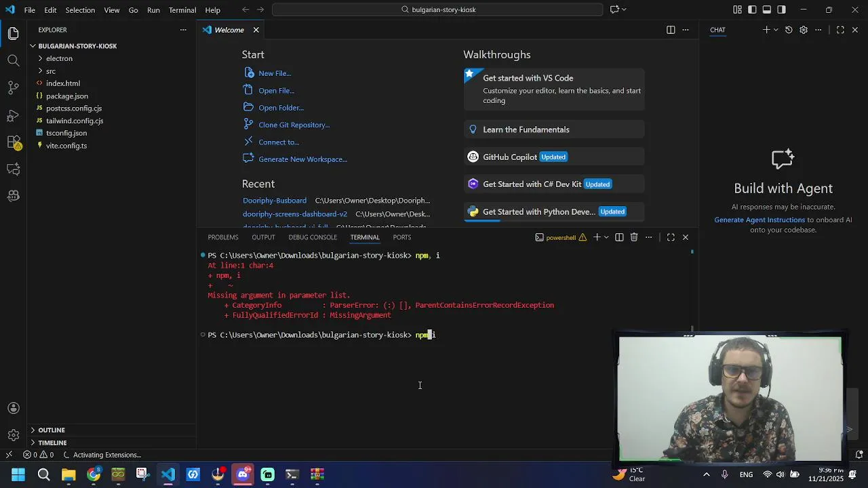868x488 pixels.
Task: Open the Terminal menu
Action: pos(182,10)
